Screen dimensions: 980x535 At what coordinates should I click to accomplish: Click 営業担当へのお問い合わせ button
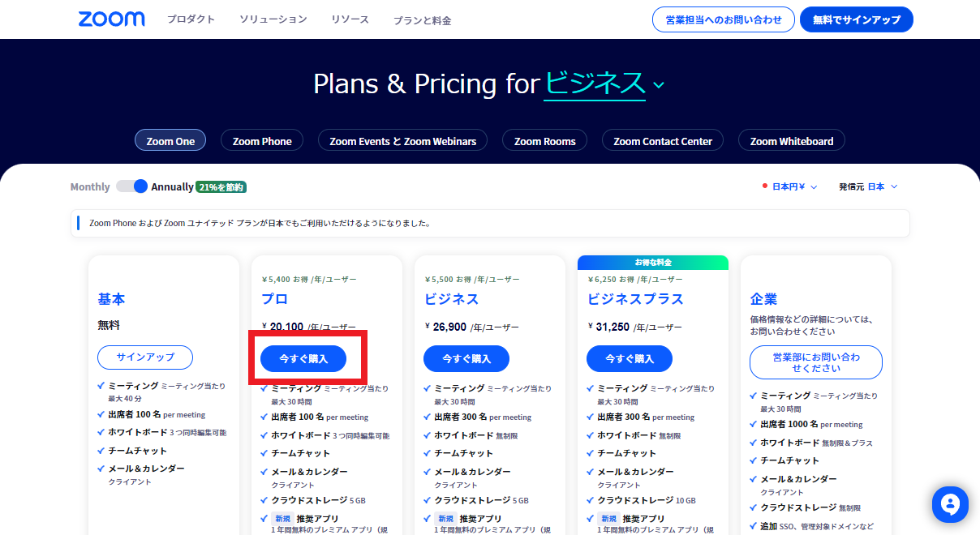(x=724, y=19)
